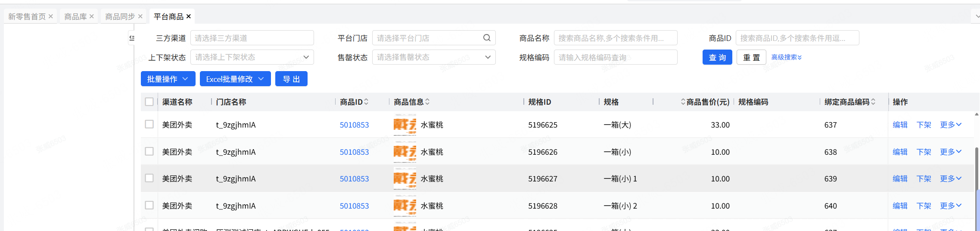Check the row with spec ID 5196628

[x=149, y=205]
